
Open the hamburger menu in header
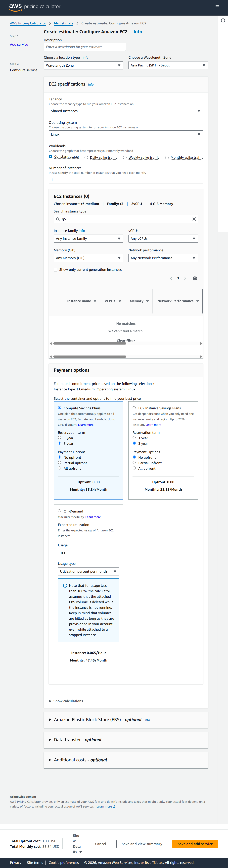tap(217, 7)
